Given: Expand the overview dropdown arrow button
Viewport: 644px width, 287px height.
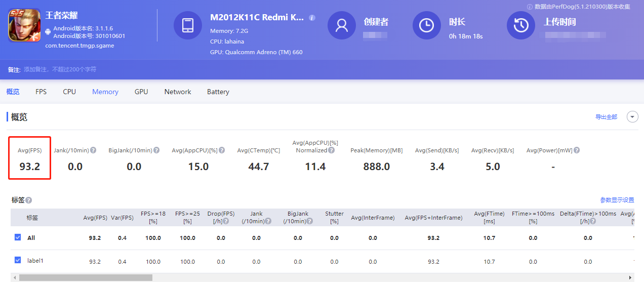Looking at the screenshot, I should coord(632,117).
